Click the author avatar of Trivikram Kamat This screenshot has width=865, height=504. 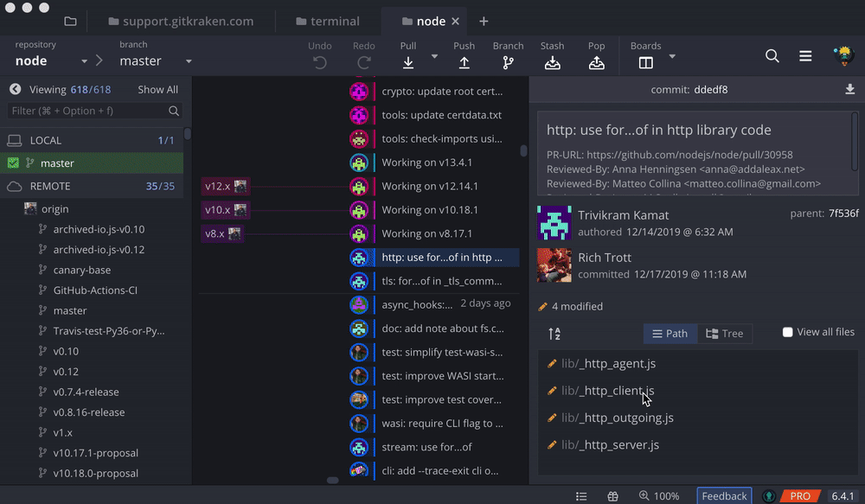554,223
